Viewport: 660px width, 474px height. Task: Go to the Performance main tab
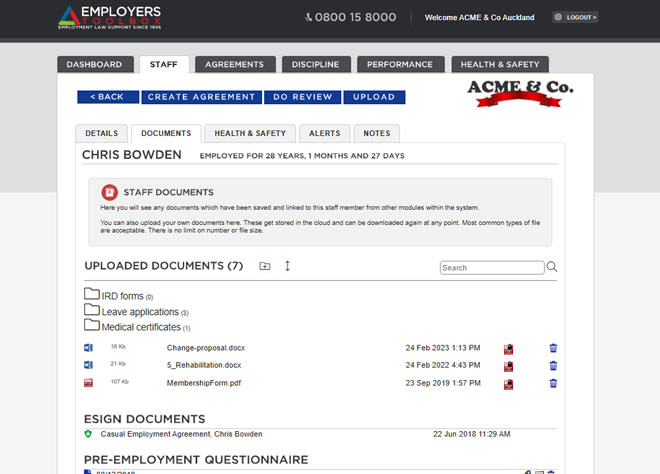pyautogui.click(x=399, y=65)
